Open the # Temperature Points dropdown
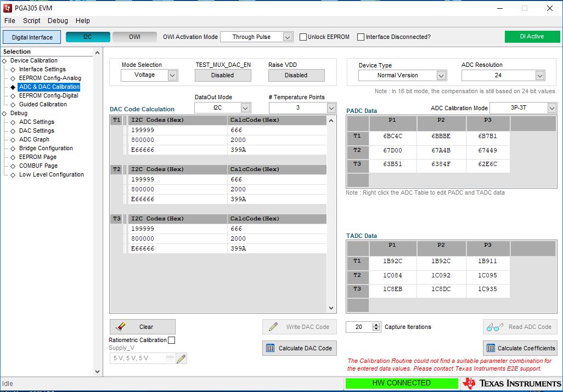 coord(330,107)
